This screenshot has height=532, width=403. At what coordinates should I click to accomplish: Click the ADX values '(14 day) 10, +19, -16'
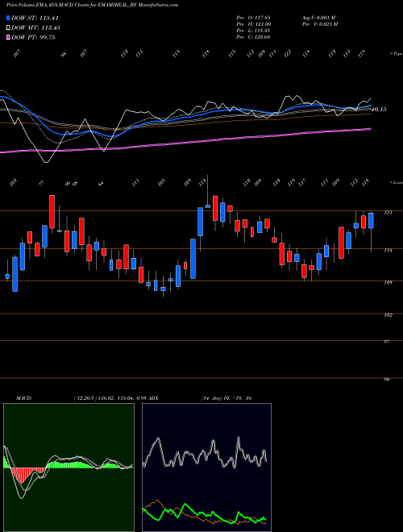(x=226, y=398)
